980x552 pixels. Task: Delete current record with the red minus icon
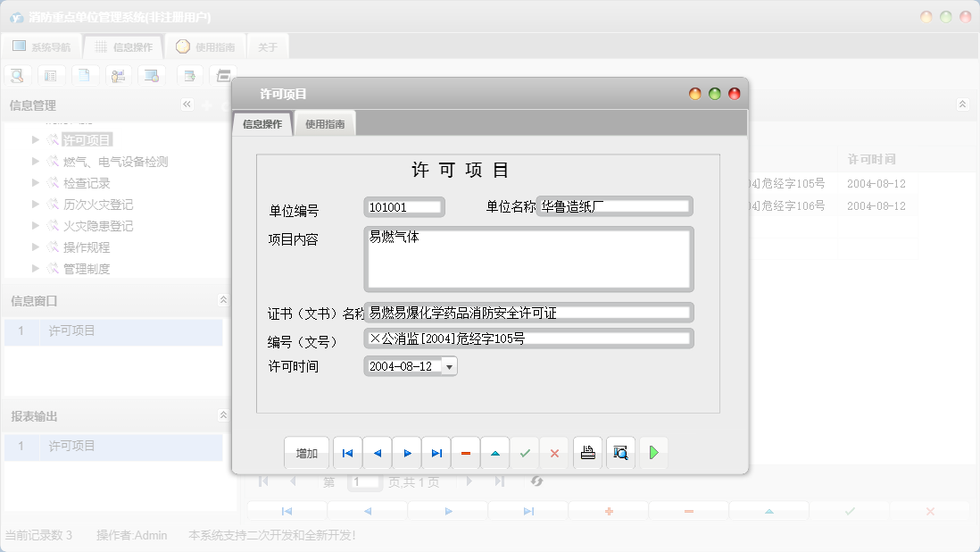pyautogui.click(x=465, y=453)
